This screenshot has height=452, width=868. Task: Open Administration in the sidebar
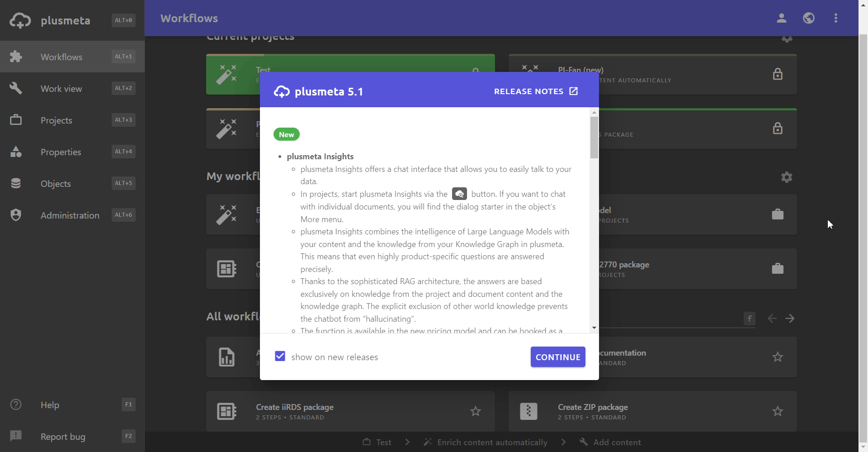(x=72, y=215)
